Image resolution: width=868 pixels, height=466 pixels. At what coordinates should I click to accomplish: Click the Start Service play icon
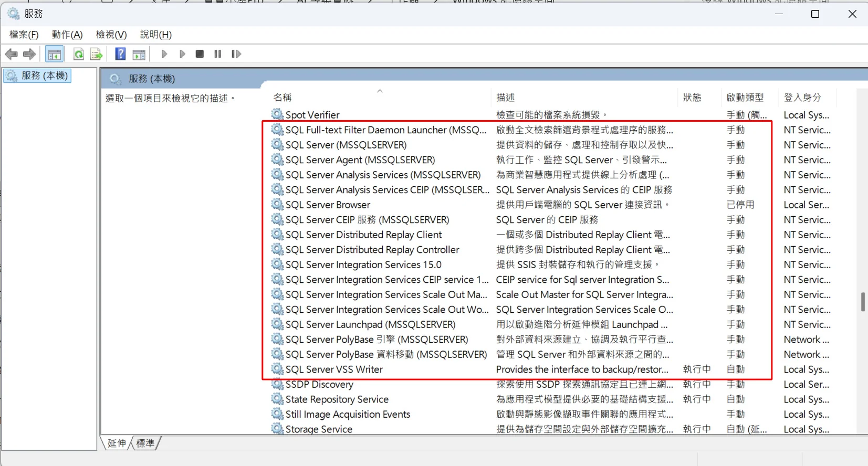click(x=164, y=54)
